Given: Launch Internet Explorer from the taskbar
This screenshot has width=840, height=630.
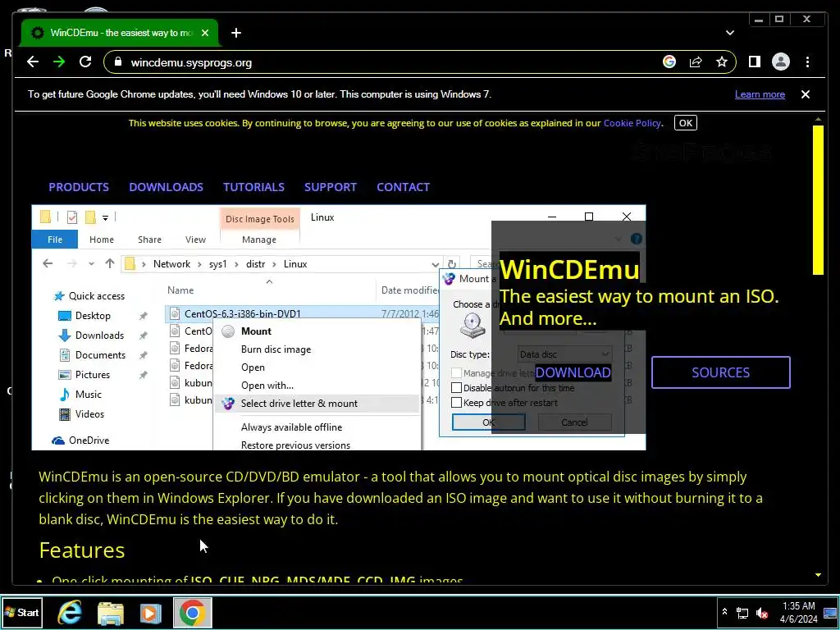Looking at the screenshot, I should pyautogui.click(x=70, y=613).
